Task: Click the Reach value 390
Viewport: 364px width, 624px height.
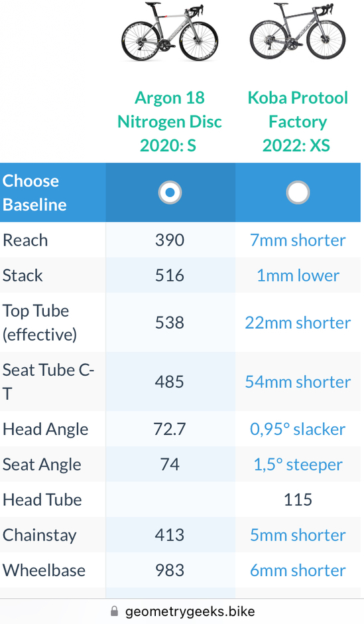Action: (170, 240)
